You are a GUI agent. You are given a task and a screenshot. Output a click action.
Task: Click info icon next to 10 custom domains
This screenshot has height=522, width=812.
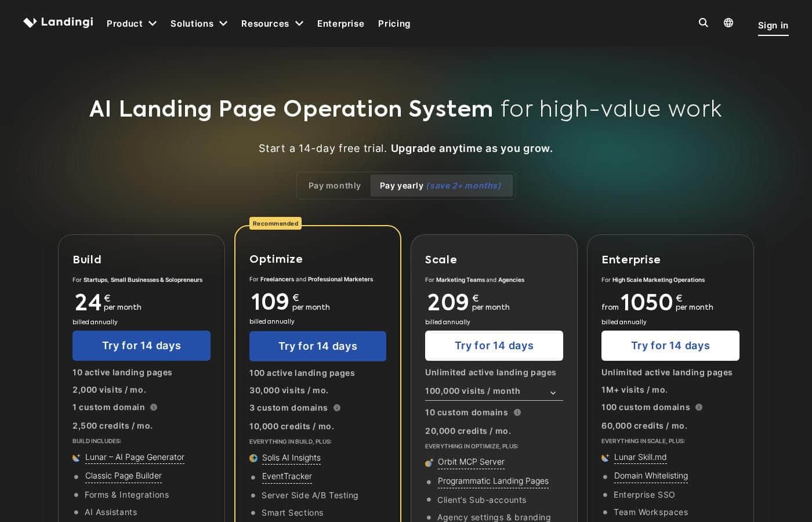pos(517,412)
